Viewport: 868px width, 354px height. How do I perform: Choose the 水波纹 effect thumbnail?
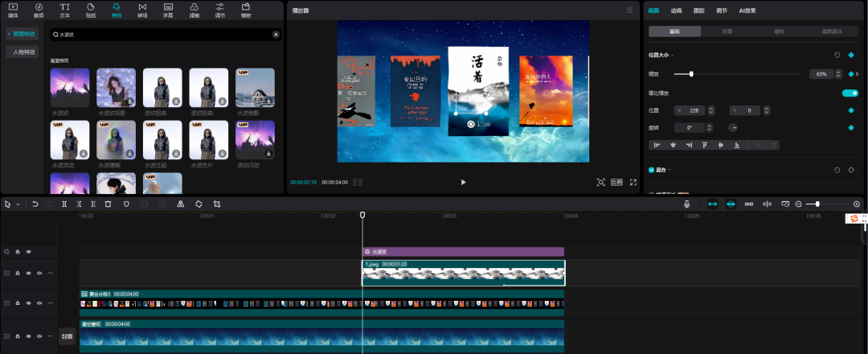(x=70, y=88)
